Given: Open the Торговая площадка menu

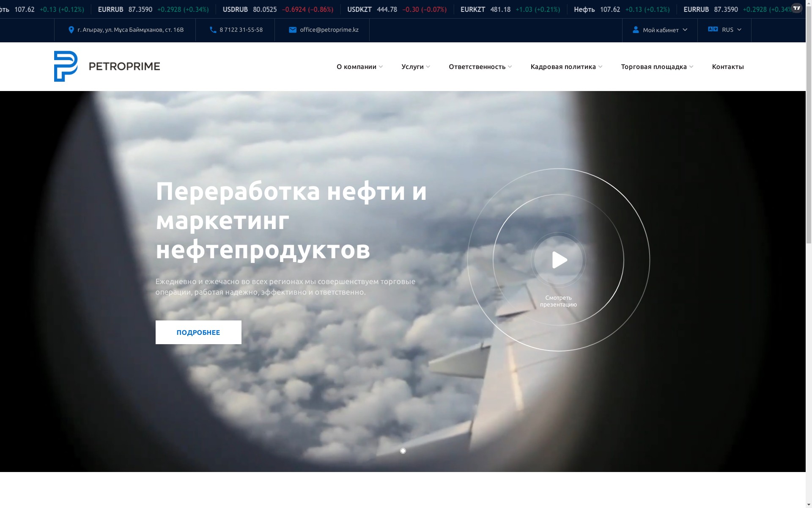Looking at the screenshot, I should [x=653, y=66].
